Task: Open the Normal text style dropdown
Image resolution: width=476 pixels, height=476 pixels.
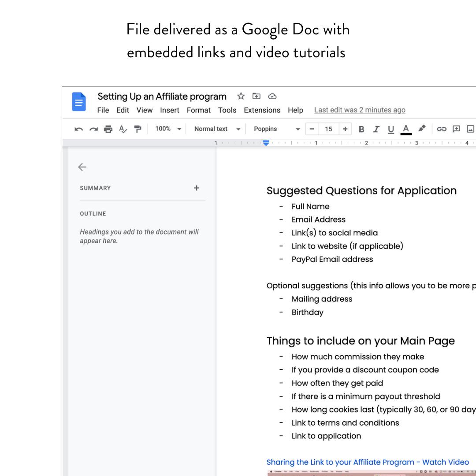Action: click(x=217, y=129)
